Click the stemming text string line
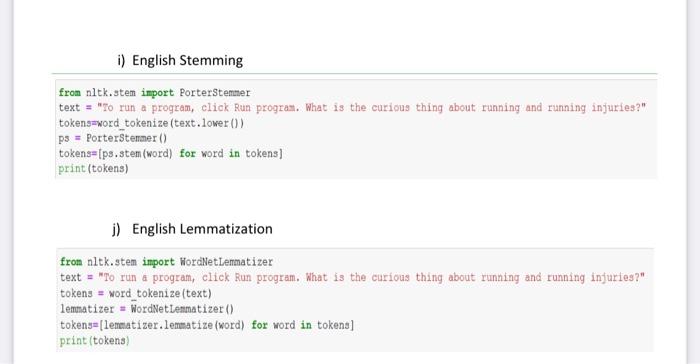700x364 pixels. pos(352,108)
